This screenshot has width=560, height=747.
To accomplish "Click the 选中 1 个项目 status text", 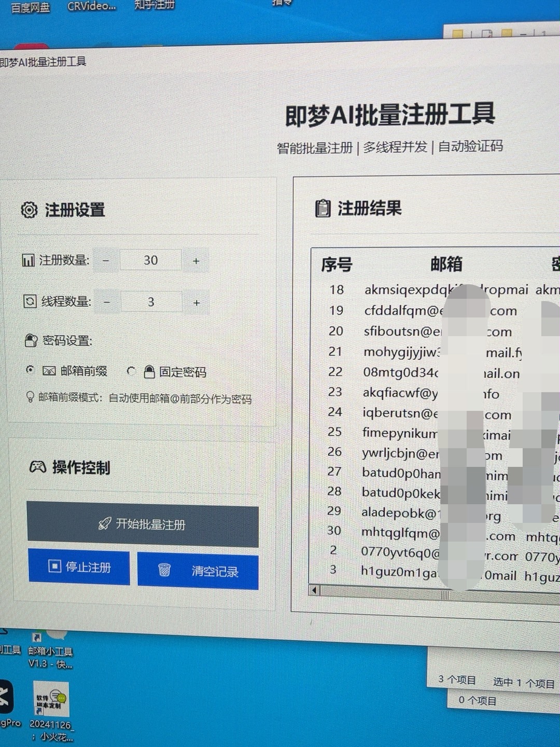I will click(x=524, y=682).
